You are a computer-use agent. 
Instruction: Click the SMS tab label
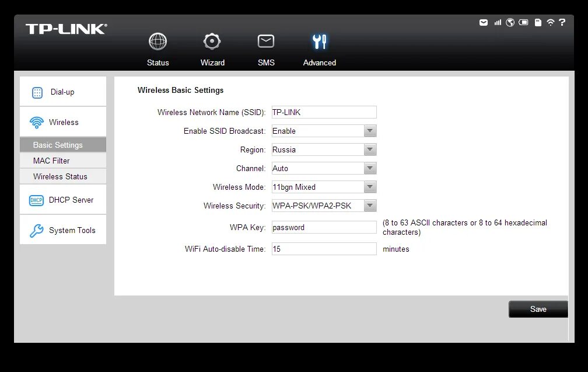point(266,62)
